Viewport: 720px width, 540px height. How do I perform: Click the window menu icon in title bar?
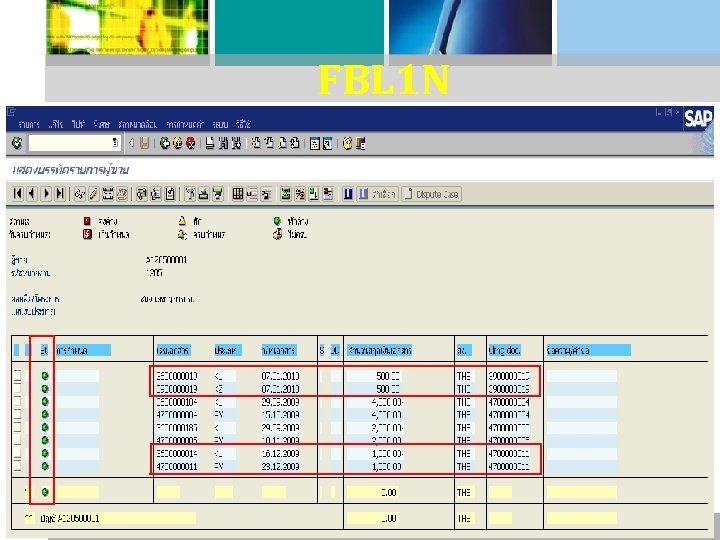[11, 111]
